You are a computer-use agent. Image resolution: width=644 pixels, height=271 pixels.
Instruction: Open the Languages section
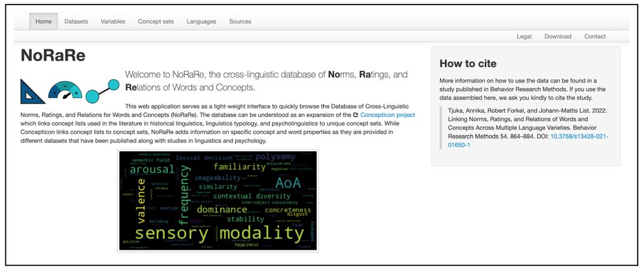[201, 21]
